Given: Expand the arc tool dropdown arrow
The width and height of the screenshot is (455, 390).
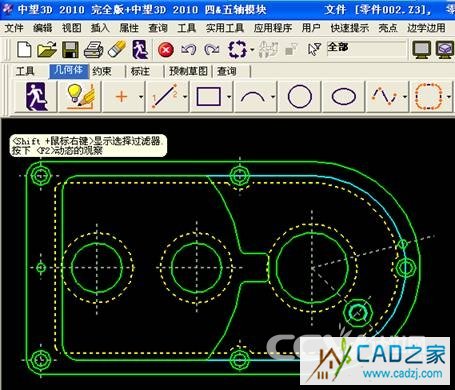Looking at the screenshot, I should click(273, 97).
